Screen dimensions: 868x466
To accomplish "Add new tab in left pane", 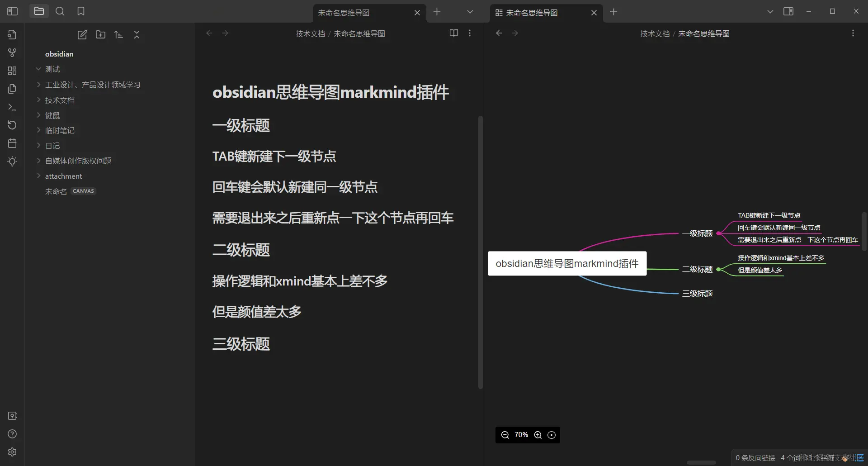I will pos(437,12).
